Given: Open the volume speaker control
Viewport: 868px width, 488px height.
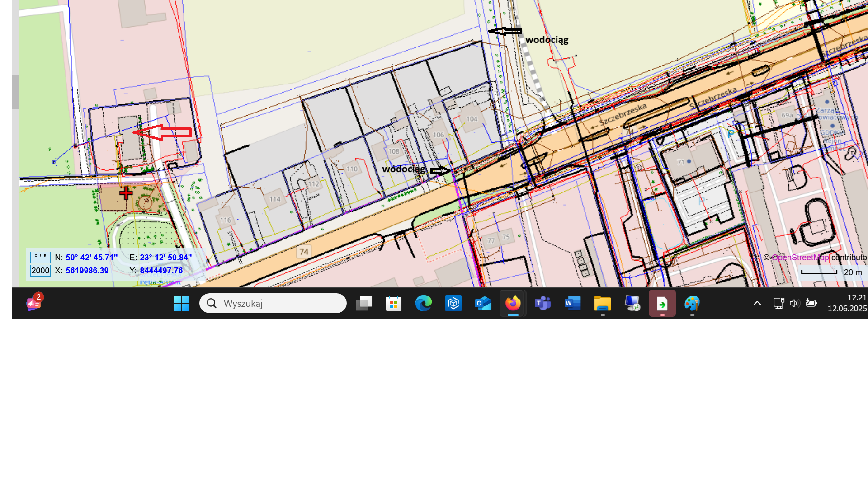Looking at the screenshot, I should point(794,303).
